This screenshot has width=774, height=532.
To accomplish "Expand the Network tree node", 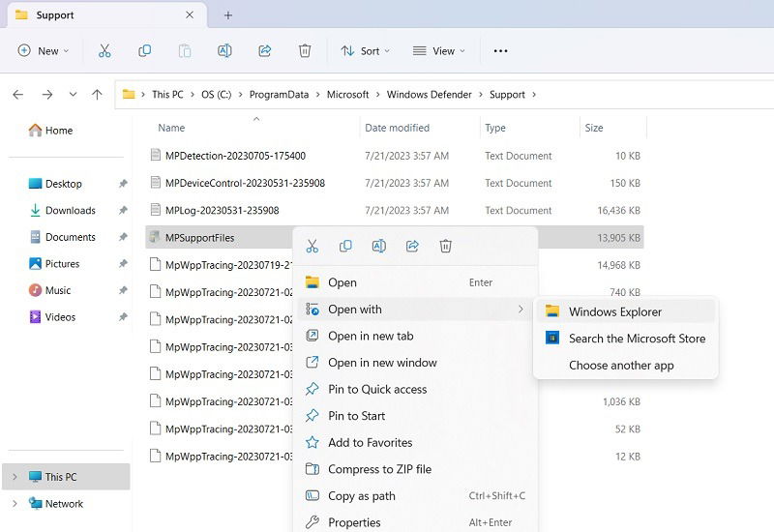I will pyautogui.click(x=15, y=504).
